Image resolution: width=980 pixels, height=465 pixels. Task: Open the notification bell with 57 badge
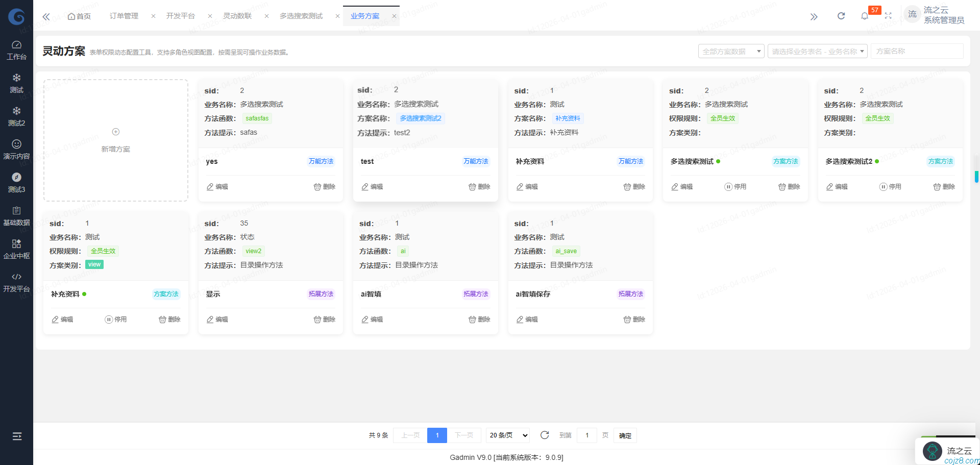pos(865,15)
